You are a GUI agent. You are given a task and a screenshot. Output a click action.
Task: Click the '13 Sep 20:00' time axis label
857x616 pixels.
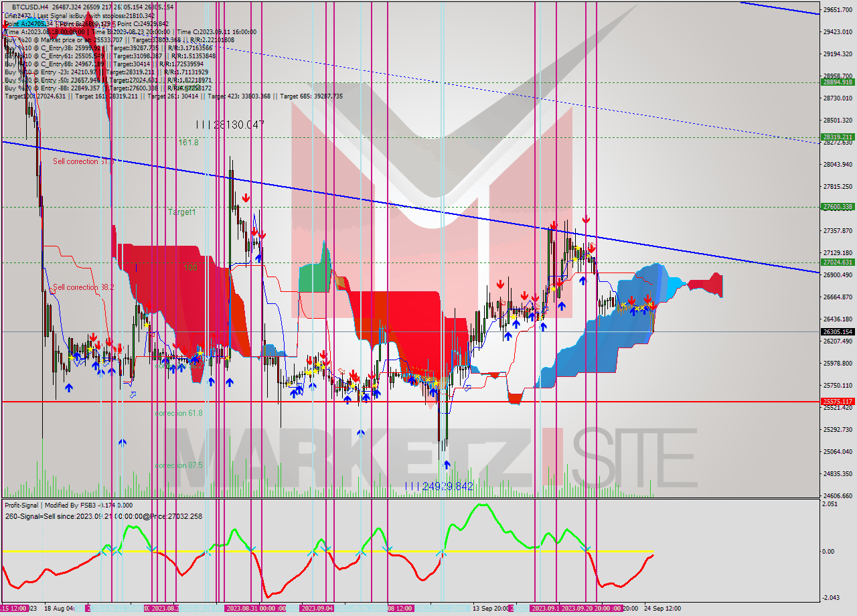pos(491,609)
